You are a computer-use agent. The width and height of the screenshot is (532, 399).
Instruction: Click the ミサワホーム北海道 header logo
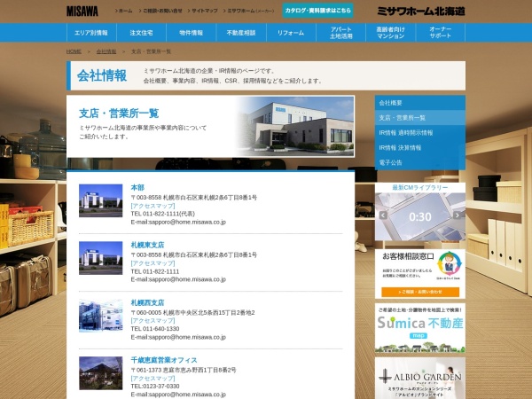tap(421, 12)
